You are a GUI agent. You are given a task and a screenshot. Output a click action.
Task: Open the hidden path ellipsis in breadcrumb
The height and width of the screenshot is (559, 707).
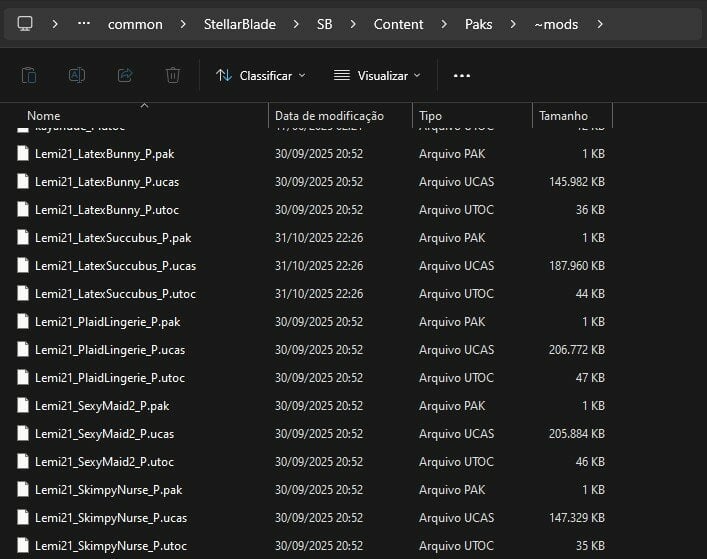84,23
